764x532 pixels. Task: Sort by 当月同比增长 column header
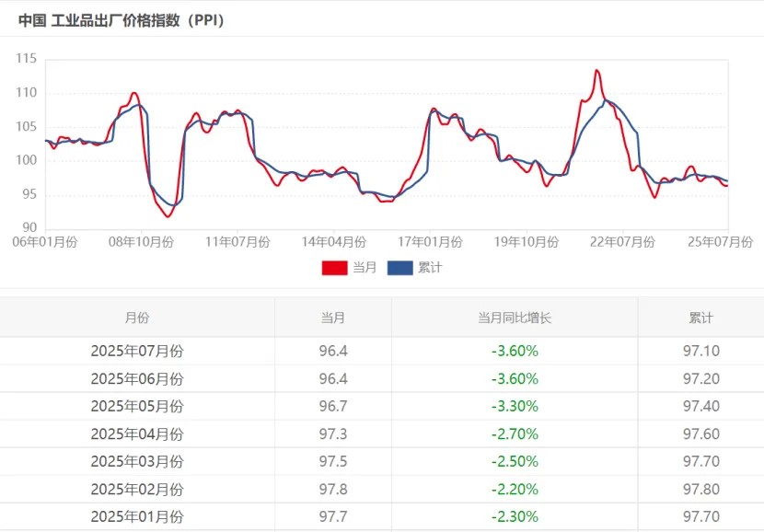tap(514, 318)
